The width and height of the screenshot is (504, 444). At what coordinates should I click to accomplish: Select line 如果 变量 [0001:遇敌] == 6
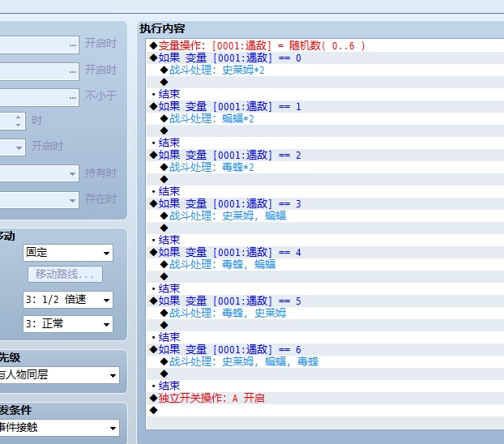325,349
